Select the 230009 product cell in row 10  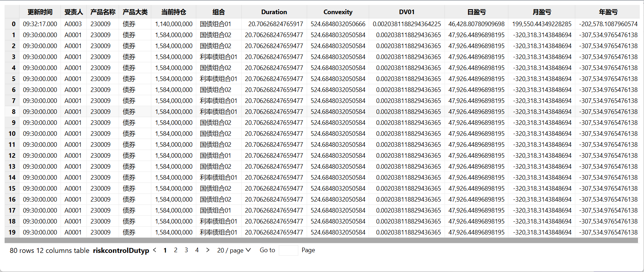click(x=103, y=134)
